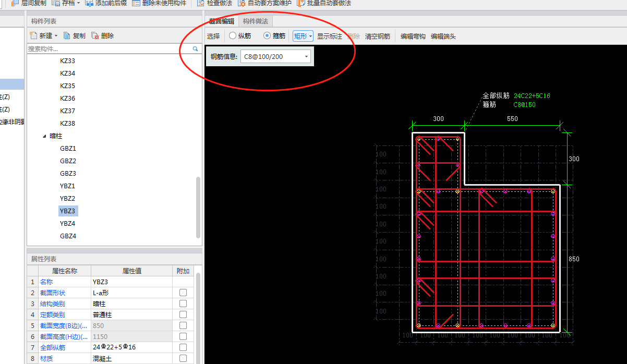Check 附加 box for 定额类别 row
The image size is (627, 364).
tap(183, 314)
